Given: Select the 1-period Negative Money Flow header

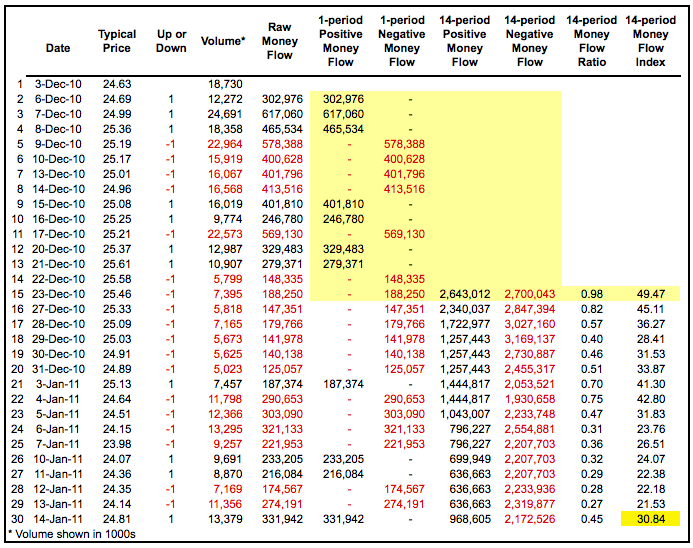Looking at the screenshot, I should pyautogui.click(x=402, y=41).
